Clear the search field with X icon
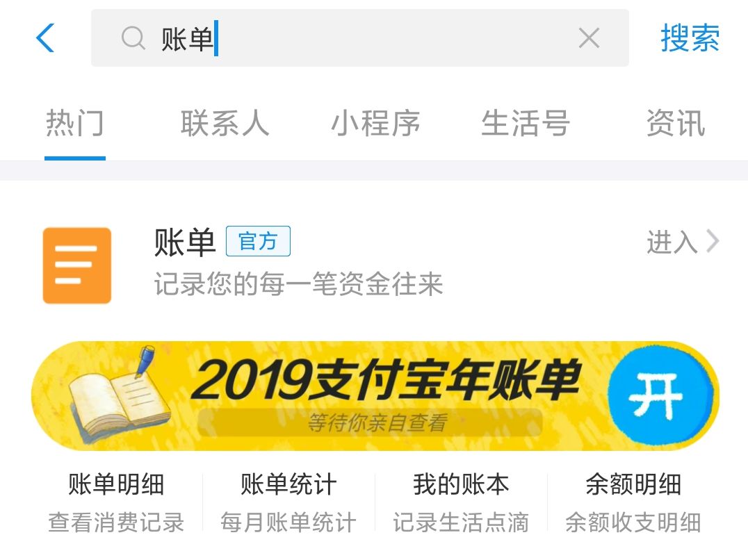Image resolution: width=748 pixels, height=560 pixels. pyautogui.click(x=589, y=38)
